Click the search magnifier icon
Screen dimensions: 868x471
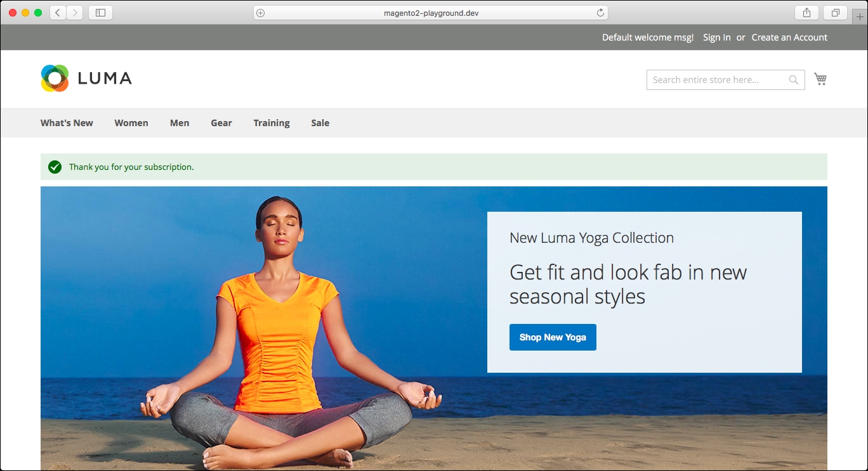click(794, 80)
